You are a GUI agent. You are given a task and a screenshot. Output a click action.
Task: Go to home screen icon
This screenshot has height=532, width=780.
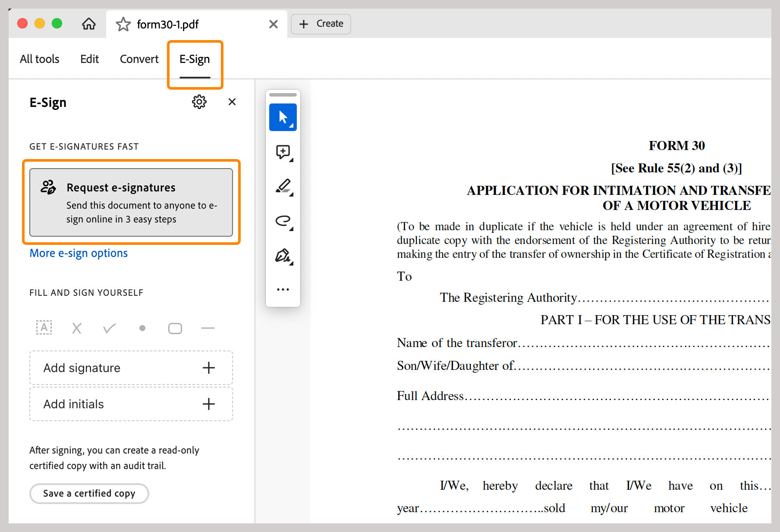coord(89,24)
